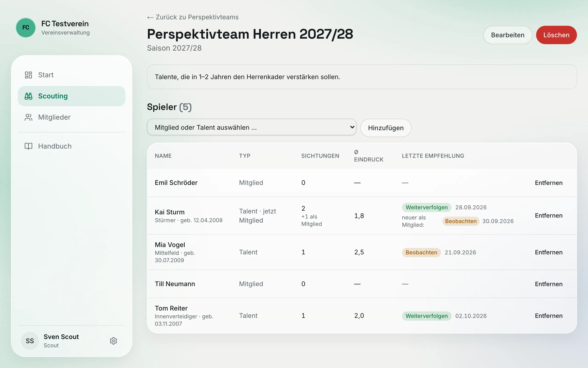Open the Start menu item
The height and width of the screenshot is (368, 588).
[72, 75]
